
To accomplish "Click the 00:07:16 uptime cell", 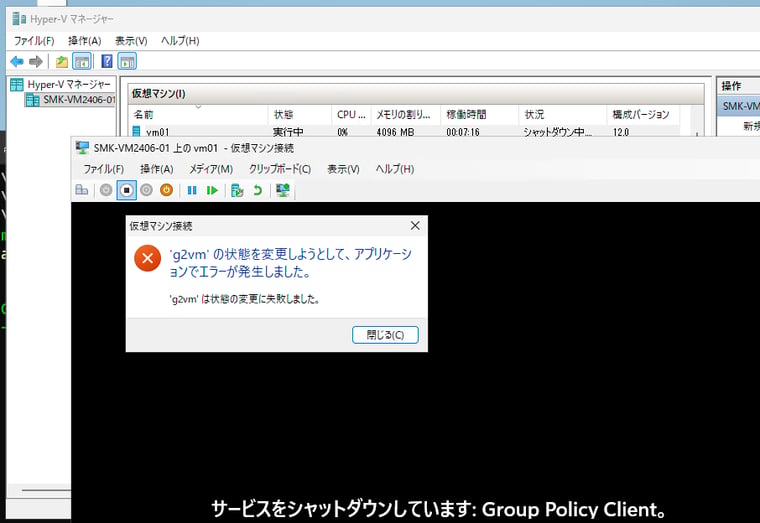I will click(463, 132).
